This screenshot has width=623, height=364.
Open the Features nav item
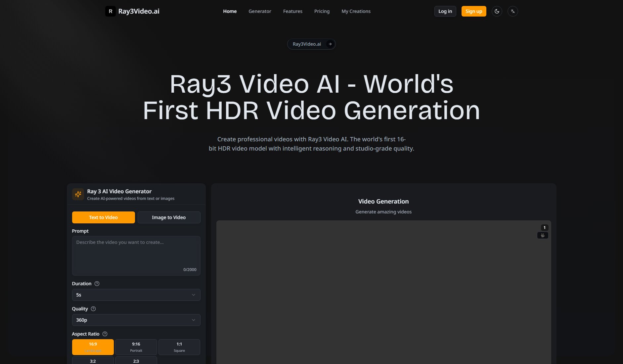point(293,11)
